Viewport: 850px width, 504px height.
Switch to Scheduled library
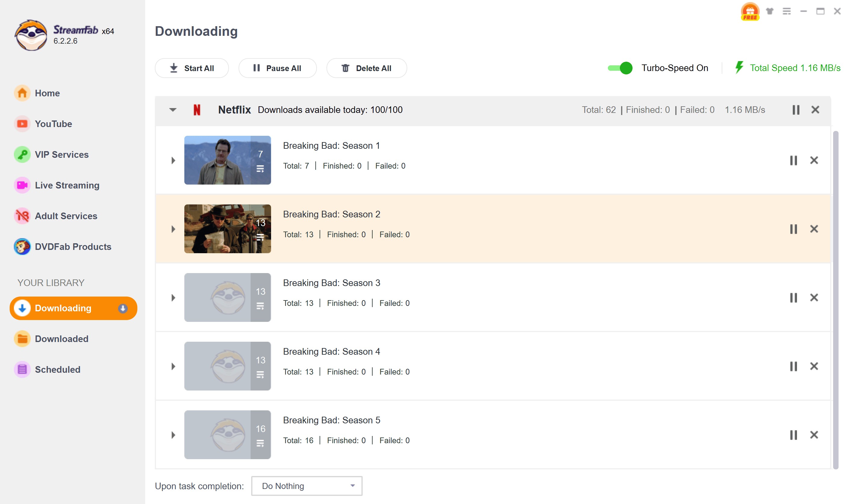point(58,369)
